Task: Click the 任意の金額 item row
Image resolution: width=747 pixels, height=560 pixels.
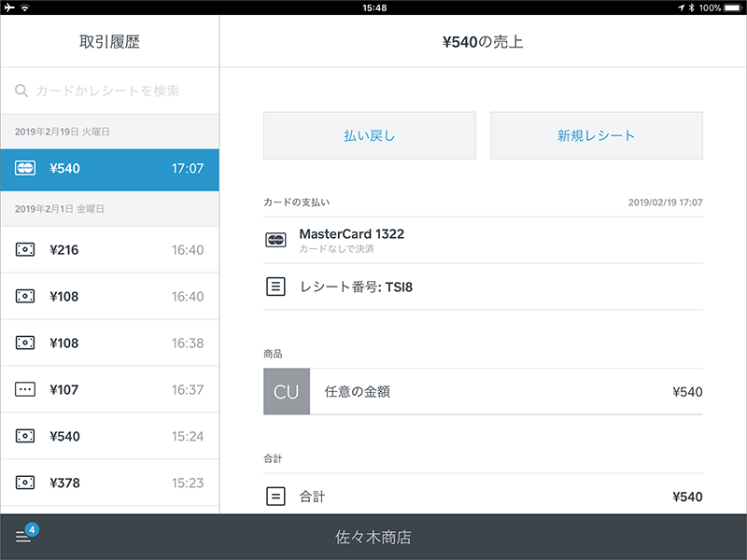Action: click(x=504, y=392)
